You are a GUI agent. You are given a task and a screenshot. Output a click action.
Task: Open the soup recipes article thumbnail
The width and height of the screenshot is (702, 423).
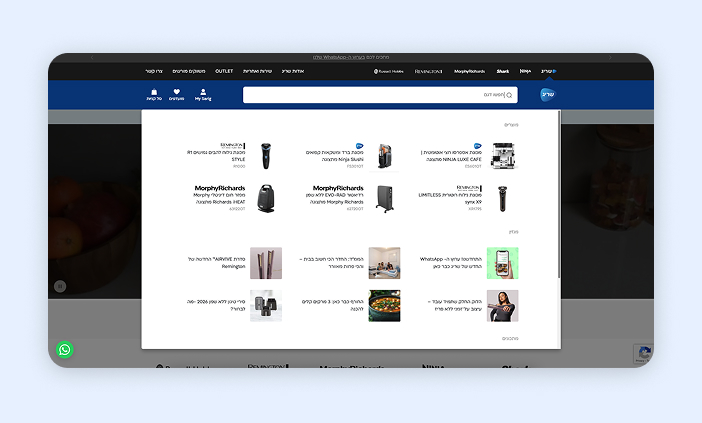385,305
